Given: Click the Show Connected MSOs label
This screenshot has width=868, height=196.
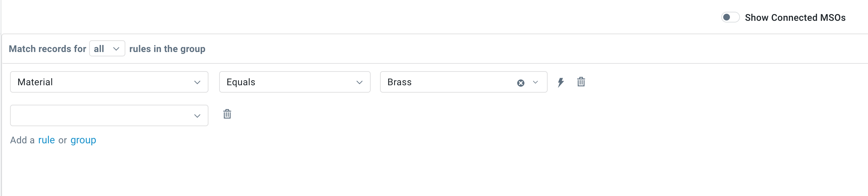Looking at the screenshot, I should point(795,17).
